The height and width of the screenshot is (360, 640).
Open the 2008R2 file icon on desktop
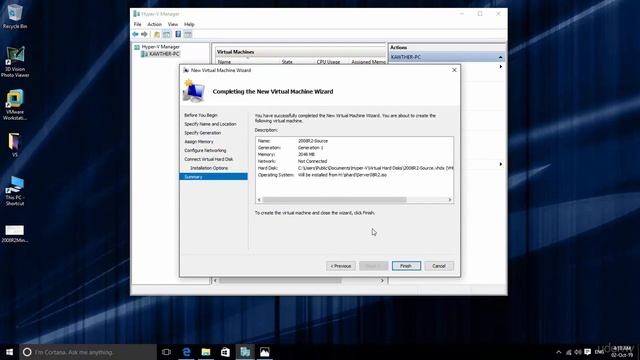(15, 233)
